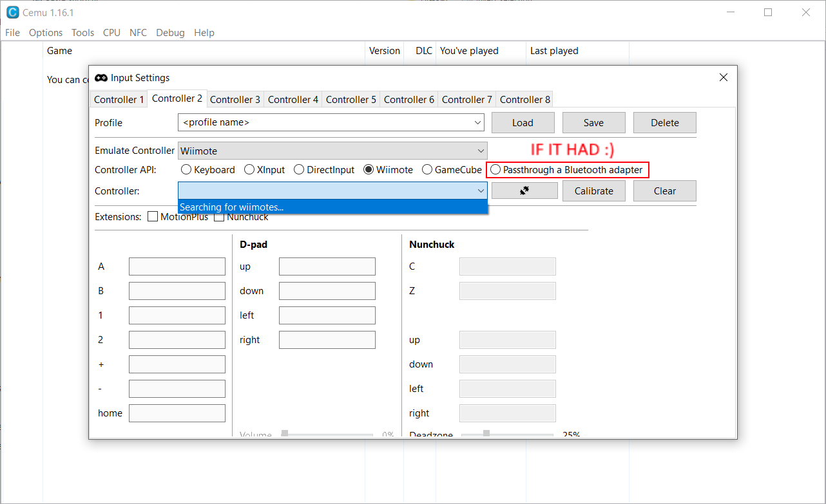The height and width of the screenshot is (504, 826).
Task: Click the Save profile button
Action: pos(594,122)
